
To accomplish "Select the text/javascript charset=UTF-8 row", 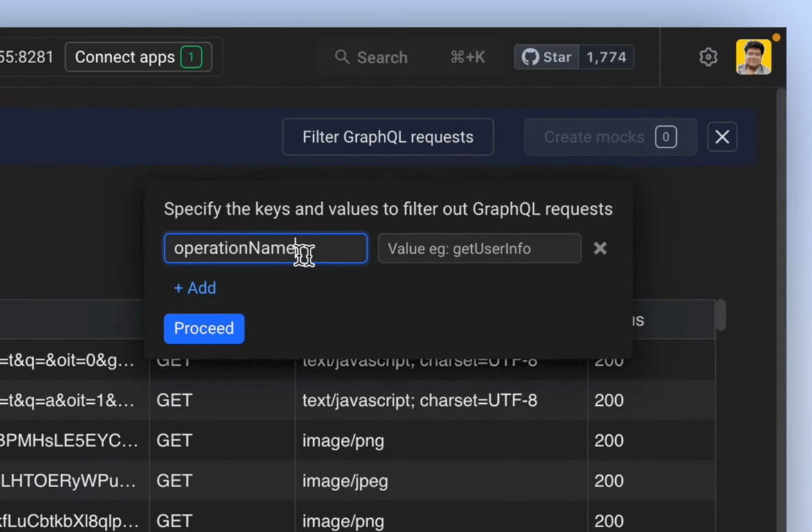I will [x=419, y=400].
